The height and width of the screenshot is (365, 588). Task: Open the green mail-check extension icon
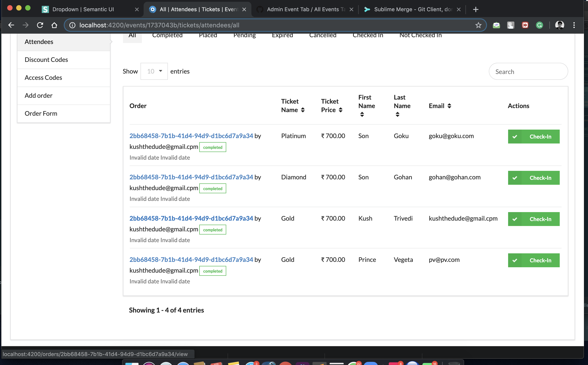coord(496,25)
